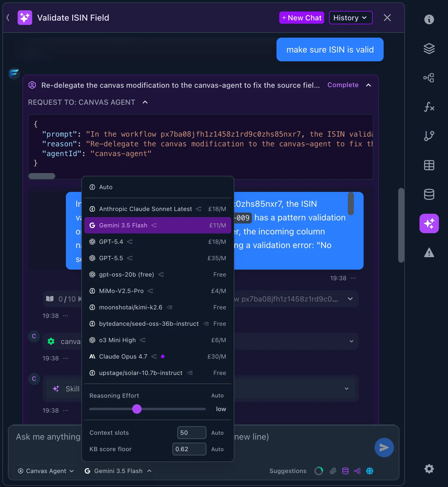Click the sparkle logo next to Validate ISIN Field
The width and height of the screenshot is (448, 487).
pyautogui.click(x=25, y=18)
